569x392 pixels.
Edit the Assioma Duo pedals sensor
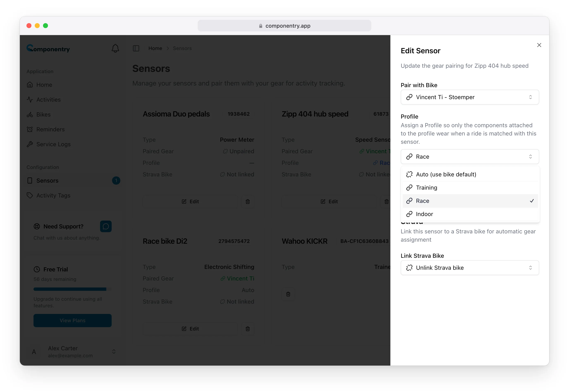[x=190, y=201]
